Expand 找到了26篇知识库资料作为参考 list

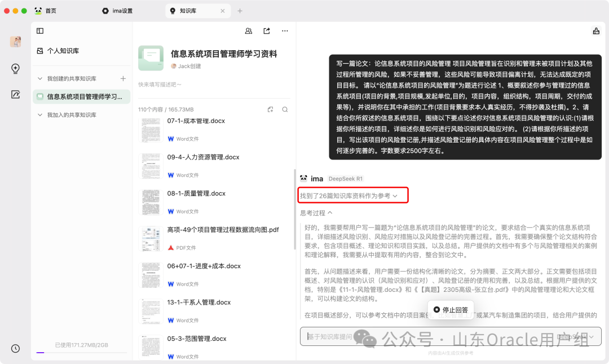point(349,196)
